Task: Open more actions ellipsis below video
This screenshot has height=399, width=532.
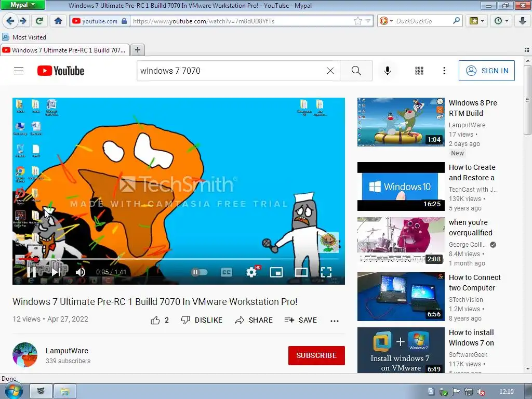Action: coord(335,321)
